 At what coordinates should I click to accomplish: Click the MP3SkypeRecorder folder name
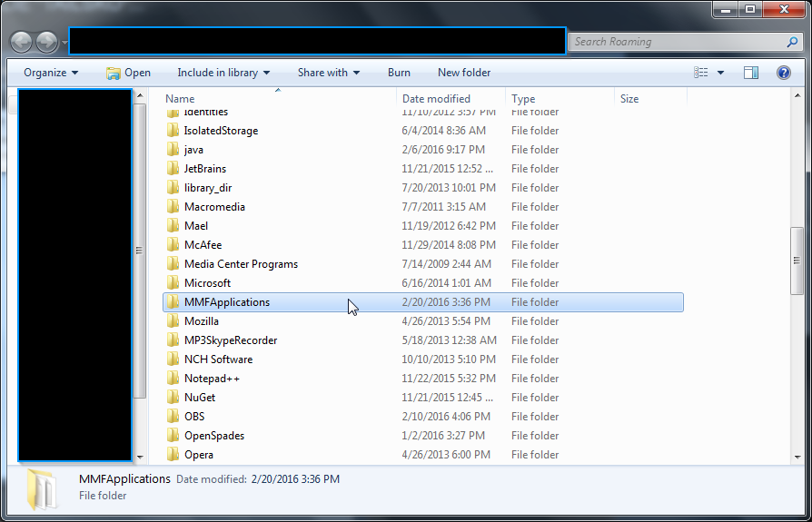coord(231,340)
